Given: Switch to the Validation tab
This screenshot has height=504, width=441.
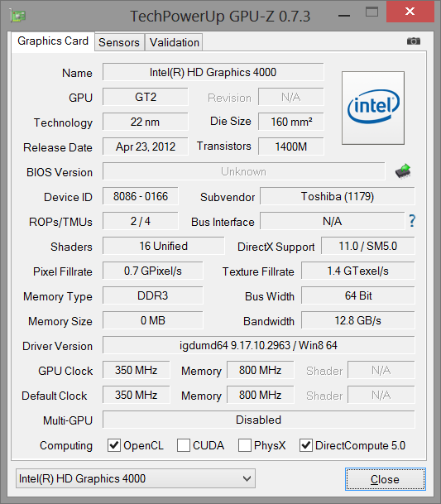Looking at the screenshot, I should click(175, 42).
